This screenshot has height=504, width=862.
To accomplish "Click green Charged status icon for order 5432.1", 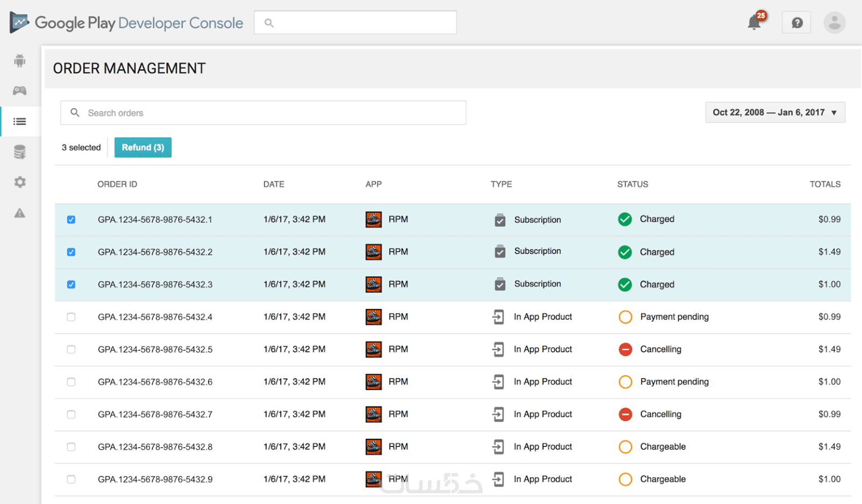I will (625, 219).
